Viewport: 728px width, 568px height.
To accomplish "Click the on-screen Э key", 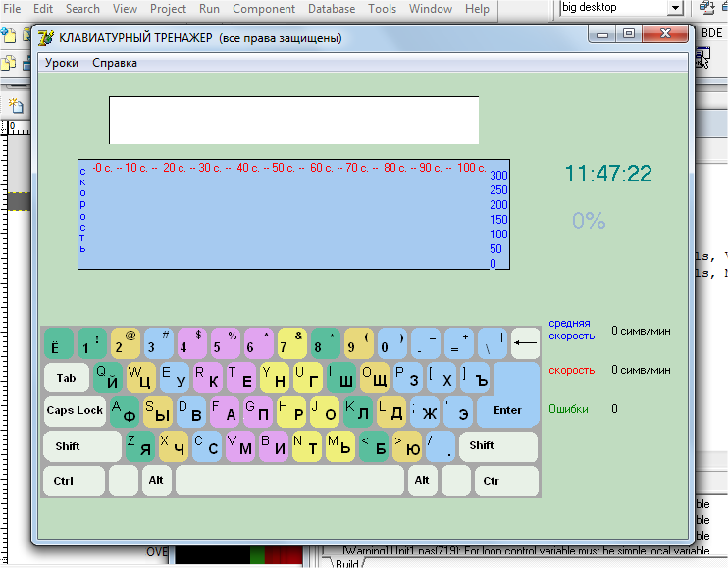I will coord(459,411).
